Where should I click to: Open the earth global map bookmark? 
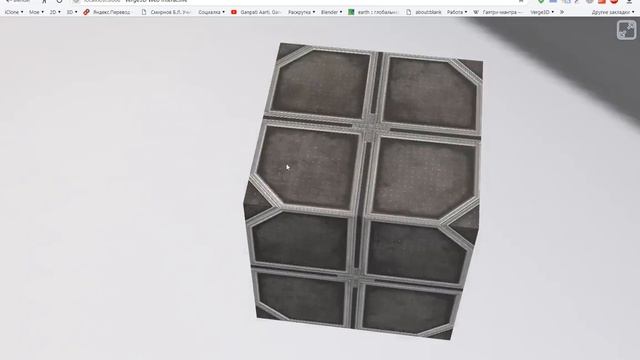pyautogui.click(x=374, y=12)
